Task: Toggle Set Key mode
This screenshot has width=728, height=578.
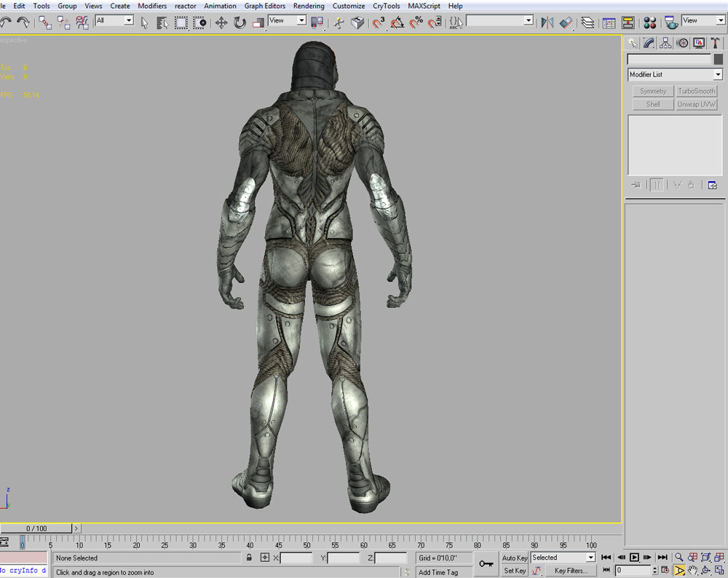Action: coord(515,571)
